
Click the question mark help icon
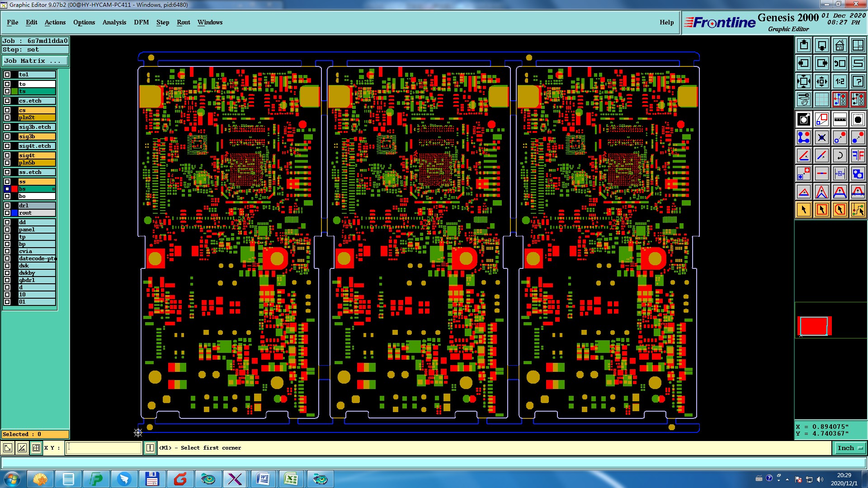click(858, 81)
